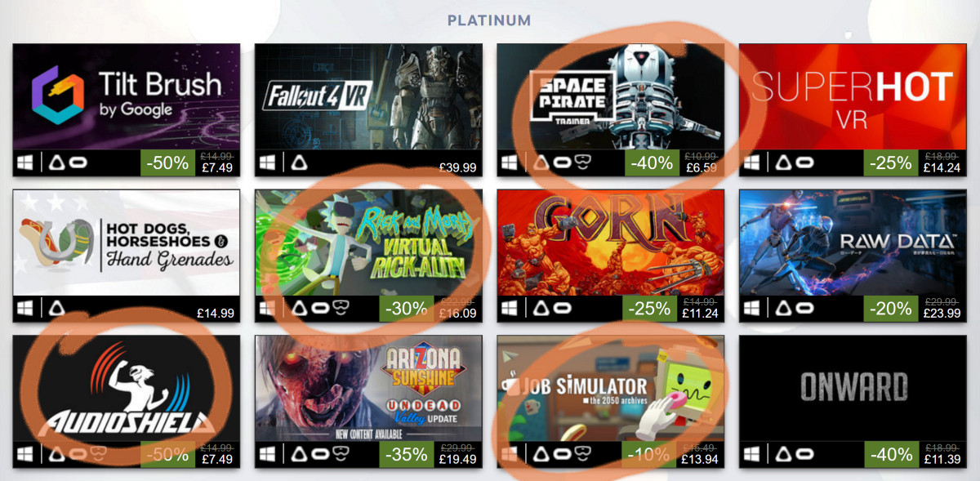Open the Fallout 4 VR game banner
The height and width of the screenshot is (481, 980).
point(369,96)
